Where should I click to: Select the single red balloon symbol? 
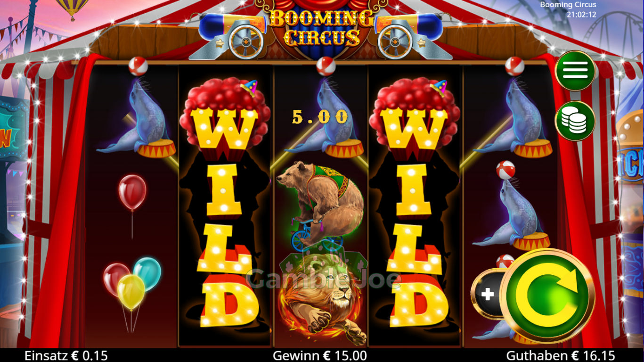132,203
